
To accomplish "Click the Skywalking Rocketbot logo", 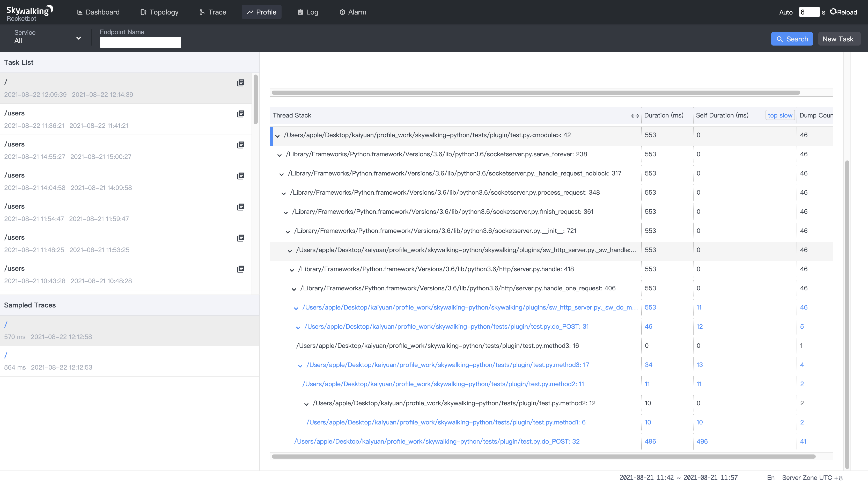I will pyautogui.click(x=29, y=13).
